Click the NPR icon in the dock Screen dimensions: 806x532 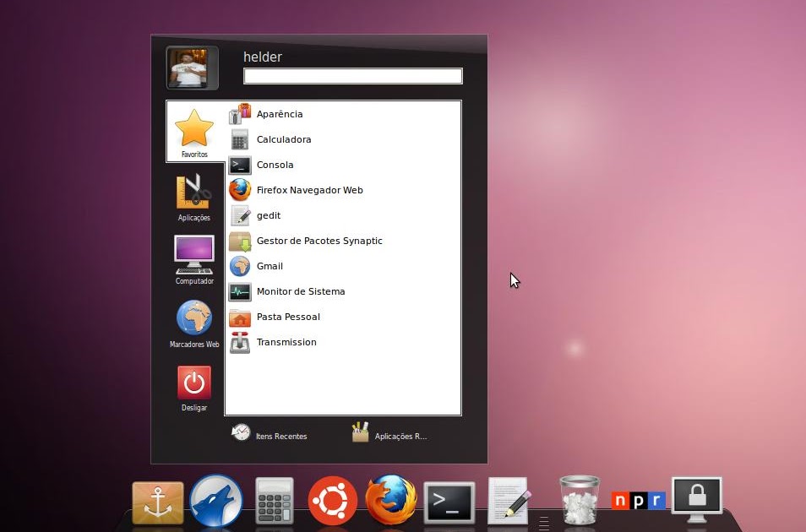[639, 500]
